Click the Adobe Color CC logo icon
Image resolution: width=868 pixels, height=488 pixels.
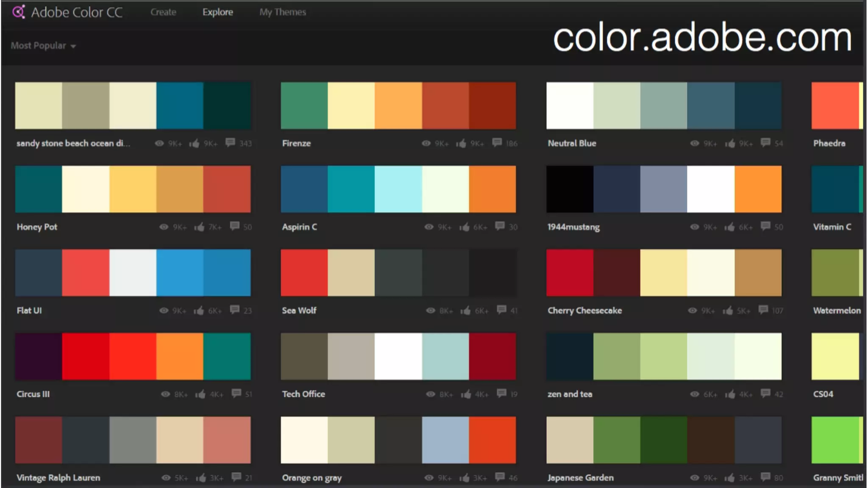19,12
